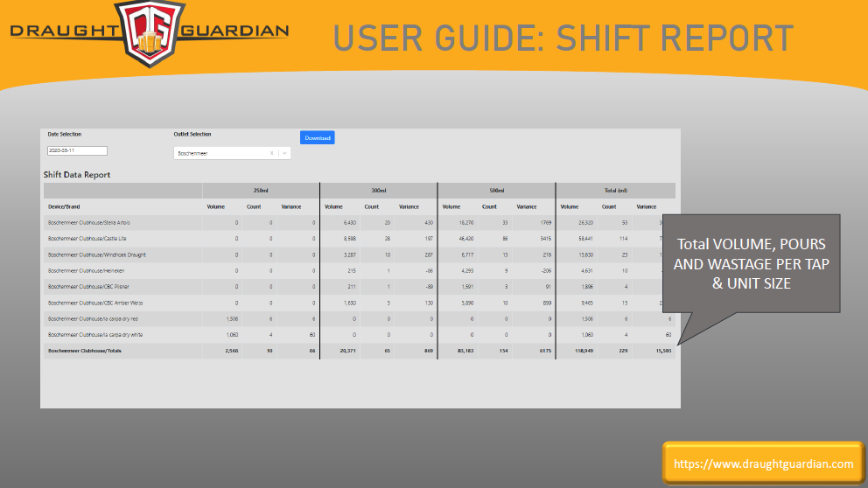Viewport: 868px width, 488px height.
Task: Click total volume 118,949 in Totals row
Action: tap(584, 351)
